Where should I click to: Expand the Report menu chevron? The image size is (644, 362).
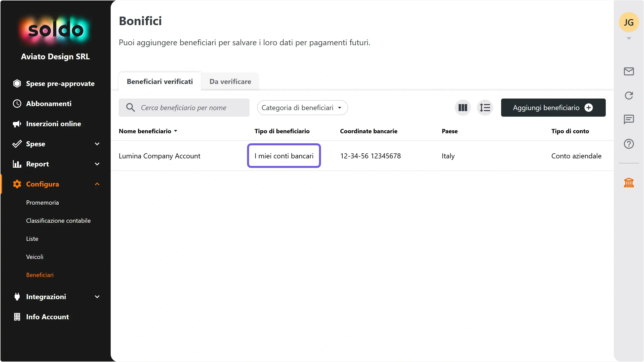pyautogui.click(x=97, y=164)
